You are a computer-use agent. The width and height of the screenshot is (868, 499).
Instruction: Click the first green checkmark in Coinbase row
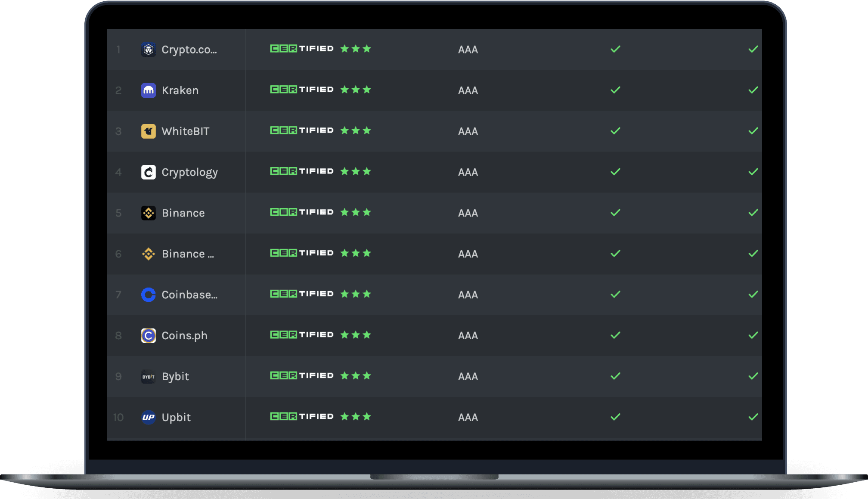point(616,294)
